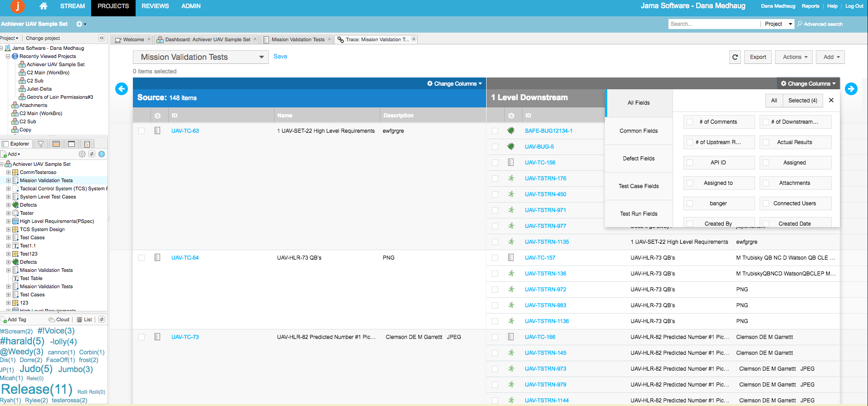868x406 pixels.
Task: Select the UAV-TC-64 row checkbox
Action: pos(141,258)
